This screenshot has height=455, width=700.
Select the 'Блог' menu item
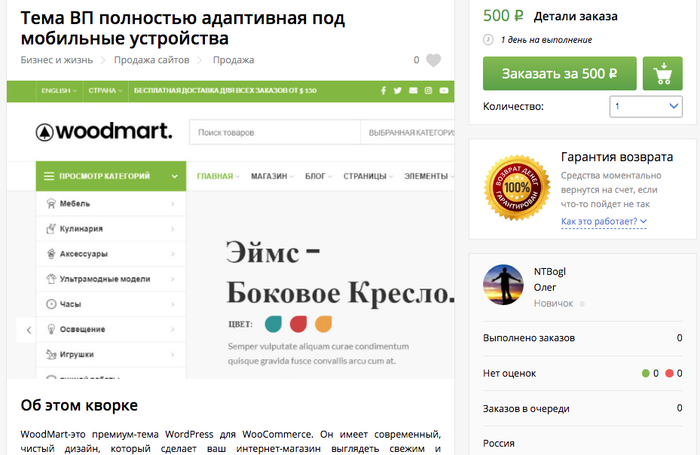318,176
